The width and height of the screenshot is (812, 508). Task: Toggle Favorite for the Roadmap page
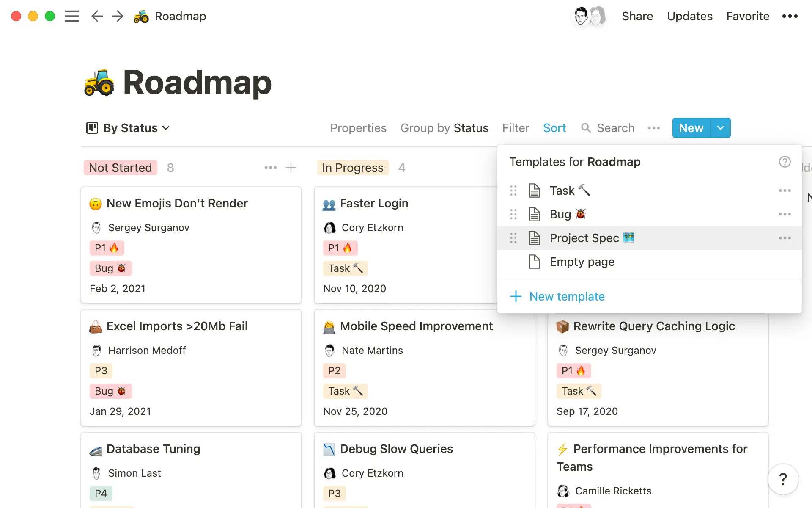(x=748, y=16)
